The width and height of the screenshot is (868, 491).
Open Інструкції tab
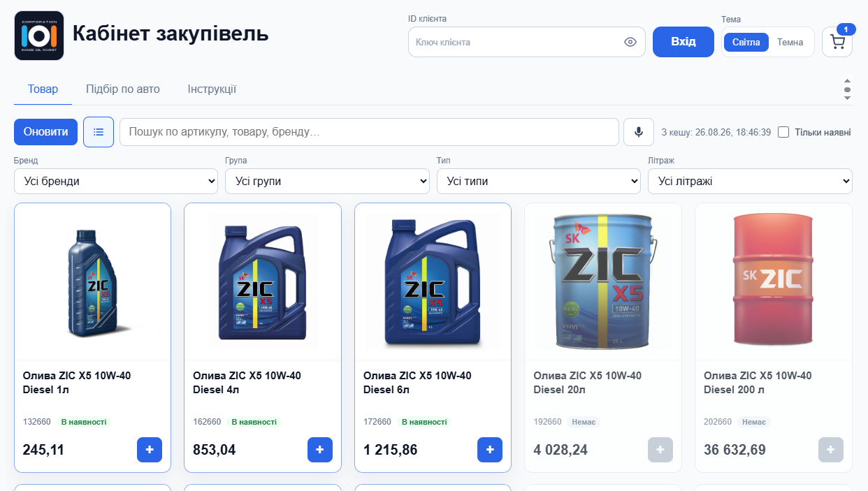point(212,89)
